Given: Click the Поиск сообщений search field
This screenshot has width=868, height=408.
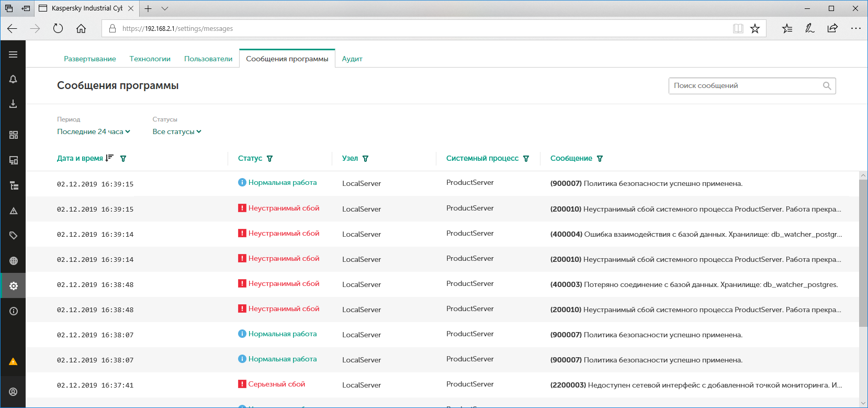Looking at the screenshot, I should point(746,86).
